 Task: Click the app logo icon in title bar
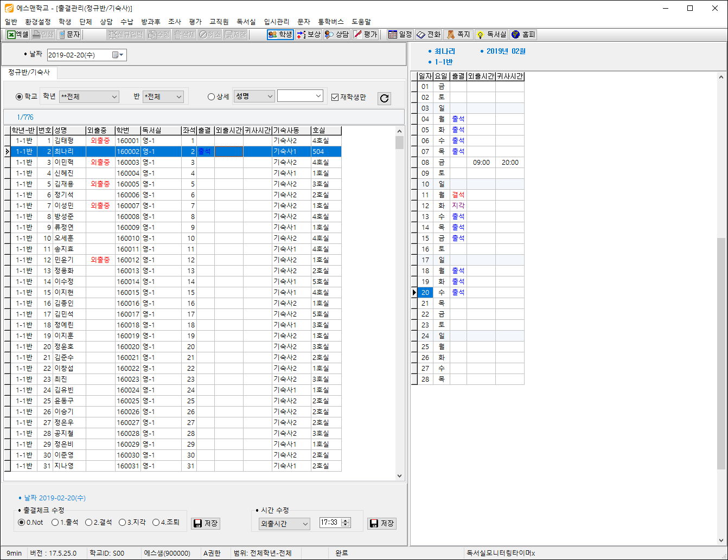point(9,8)
